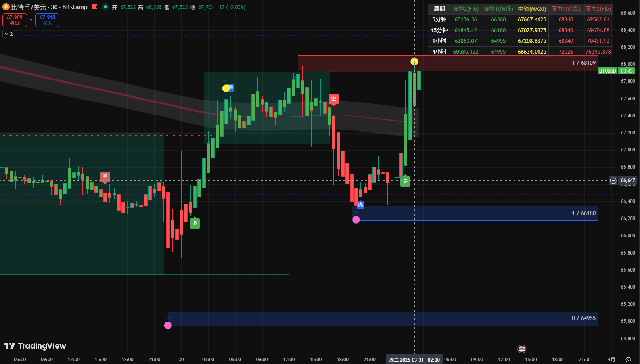Click the faded 空 label inside the green zone
Image resolution: width=640 pixels, height=364 pixels.
click(x=105, y=177)
